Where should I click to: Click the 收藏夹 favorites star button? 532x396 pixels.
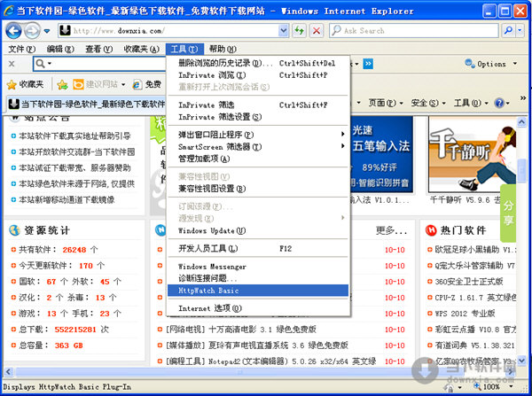26,84
